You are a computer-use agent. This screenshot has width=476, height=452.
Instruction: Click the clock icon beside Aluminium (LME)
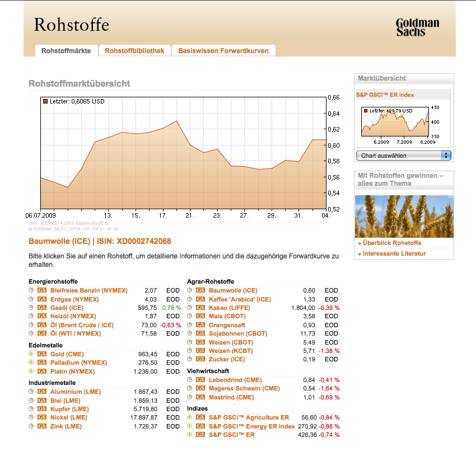coord(31,392)
